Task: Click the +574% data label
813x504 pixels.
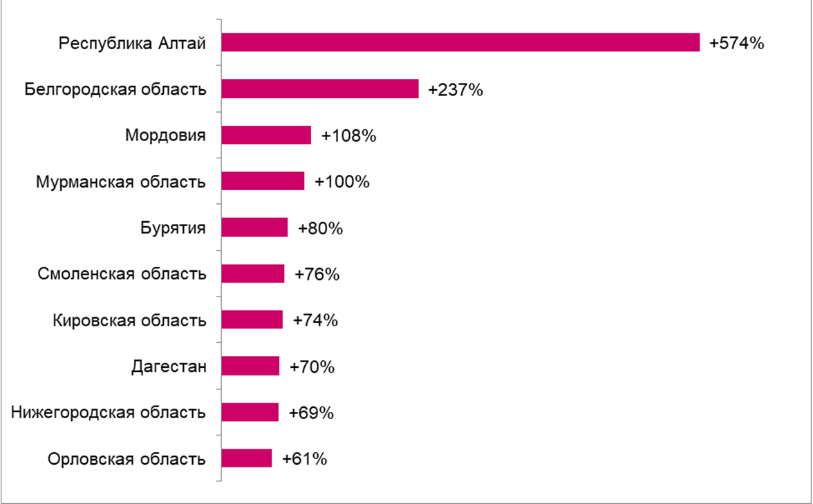Action: pos(736,43)
